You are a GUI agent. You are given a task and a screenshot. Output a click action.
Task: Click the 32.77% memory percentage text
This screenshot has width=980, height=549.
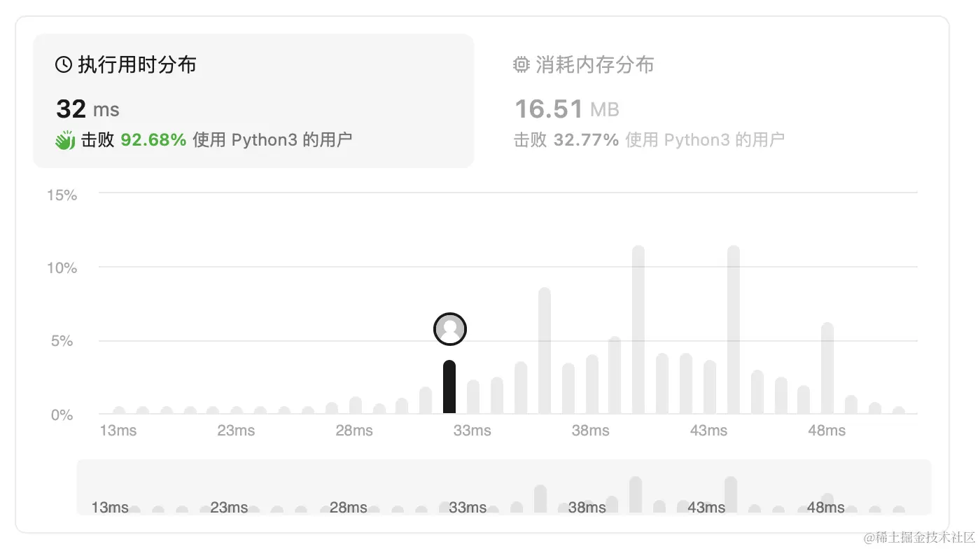[586, 140]
